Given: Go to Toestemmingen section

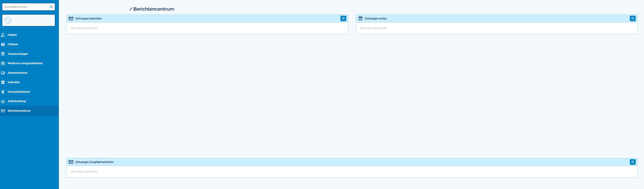Looking at the screenshot, I should [x=18, y=54].
